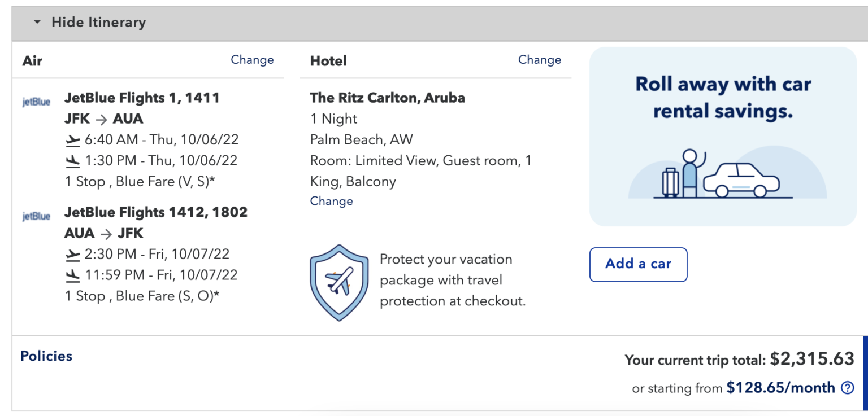Click the JetBlue logo beside Flights 1, 1411
Image resolution: width=868 pixels, height=416 pixels.
coord(36,102)
